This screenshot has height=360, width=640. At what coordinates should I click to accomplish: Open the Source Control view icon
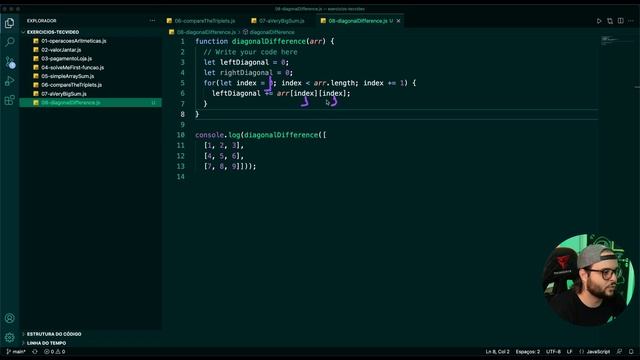(10, 62)
